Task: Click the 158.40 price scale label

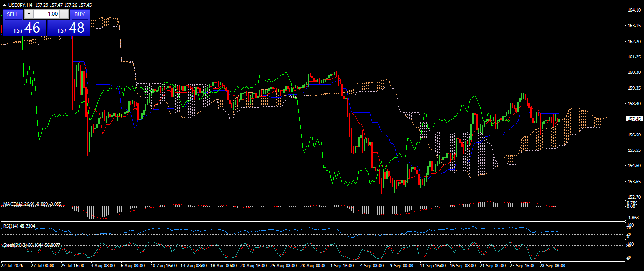Action: tap(634, 104)
